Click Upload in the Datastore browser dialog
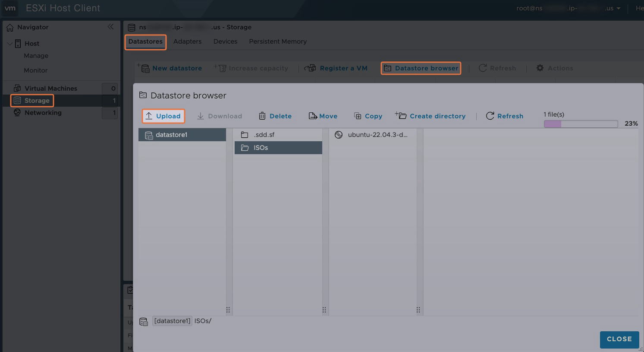This screenshot has width=644, height=352. point(163,116)
